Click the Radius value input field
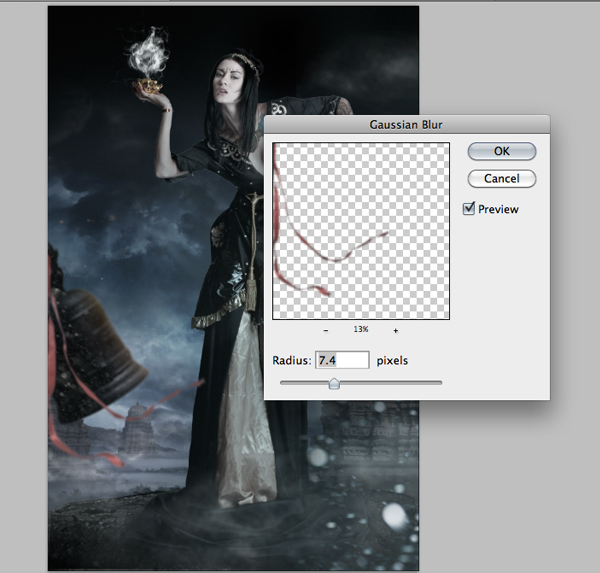 click(x=342, y=360)
